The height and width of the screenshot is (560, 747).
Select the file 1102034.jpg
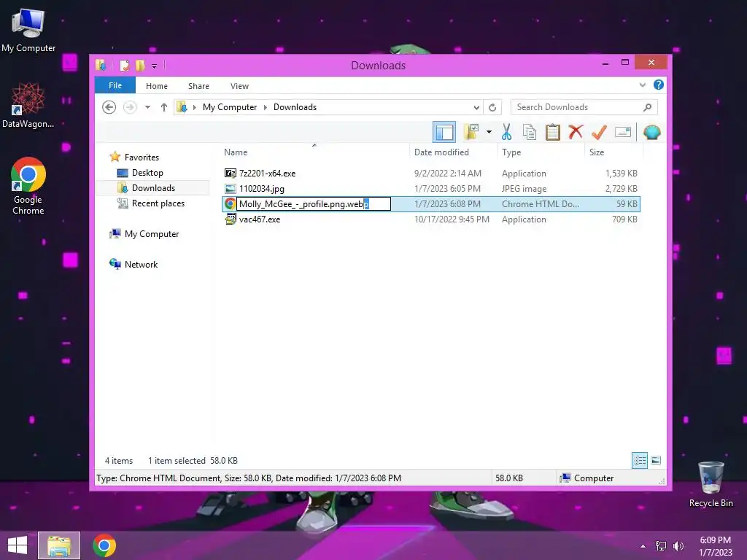[x=262, y=189]
